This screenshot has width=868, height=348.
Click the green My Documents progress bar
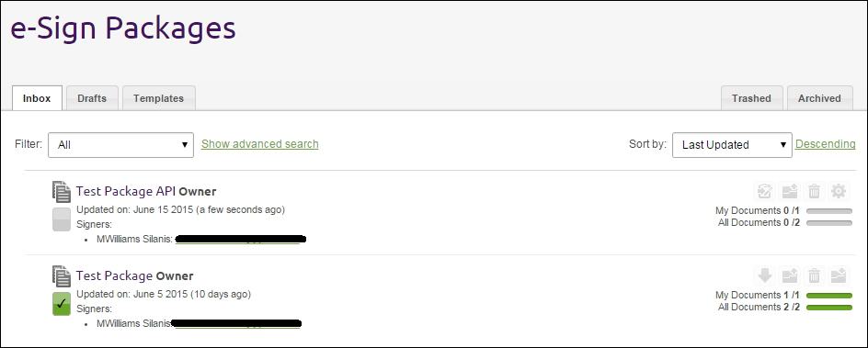[x=829, y=296]
